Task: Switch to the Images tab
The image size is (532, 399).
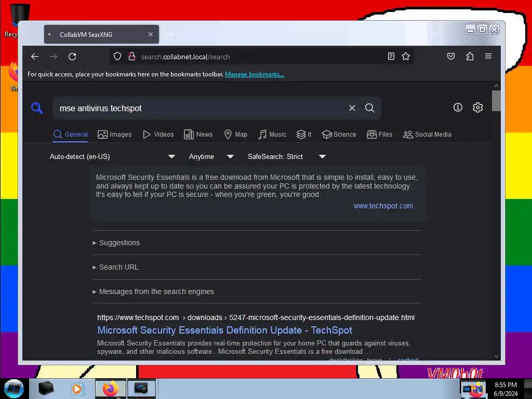Action: pos(115,135)
